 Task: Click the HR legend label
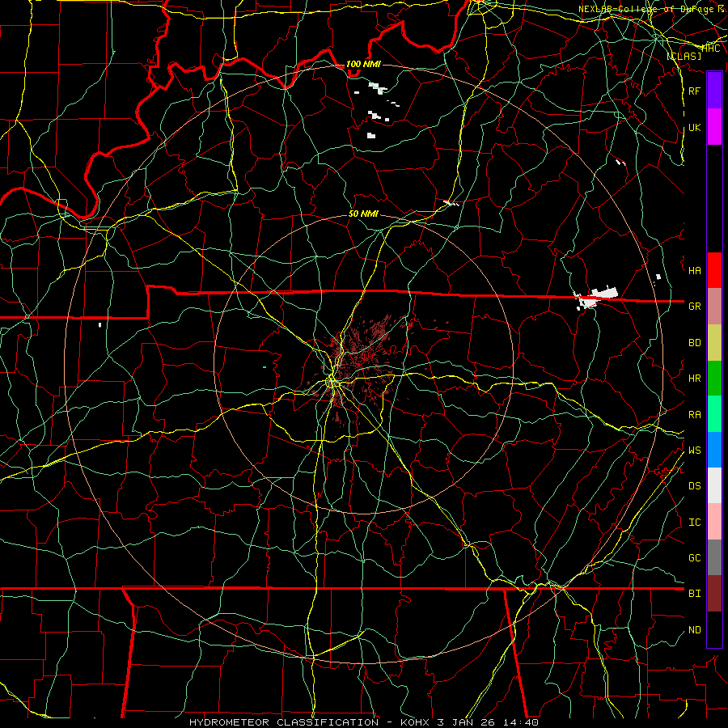coord(694,379)
